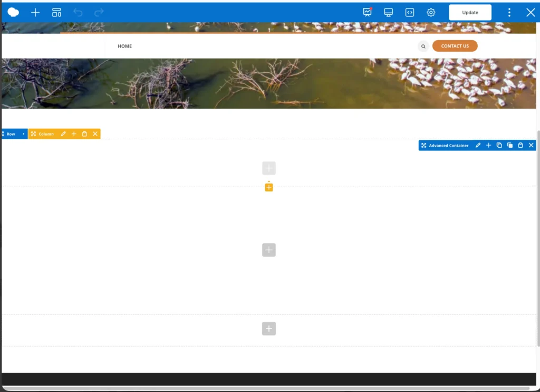Viewport: 540px width, 392px height.
Task: Delete Column with yellow toolbar X
Action: tap(95, 134)
